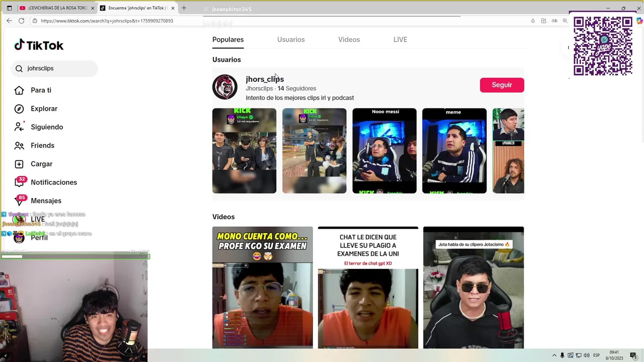
Task: Open the meme clip thumbnail
Action: click(x=454, y=151)
